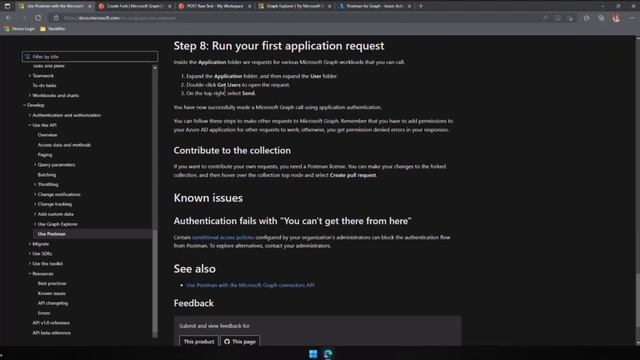The width and height of the screenshot is (640, 360).
Task: Open Microsoft Edge from the taskbar
Action: [x=328, y=354]
